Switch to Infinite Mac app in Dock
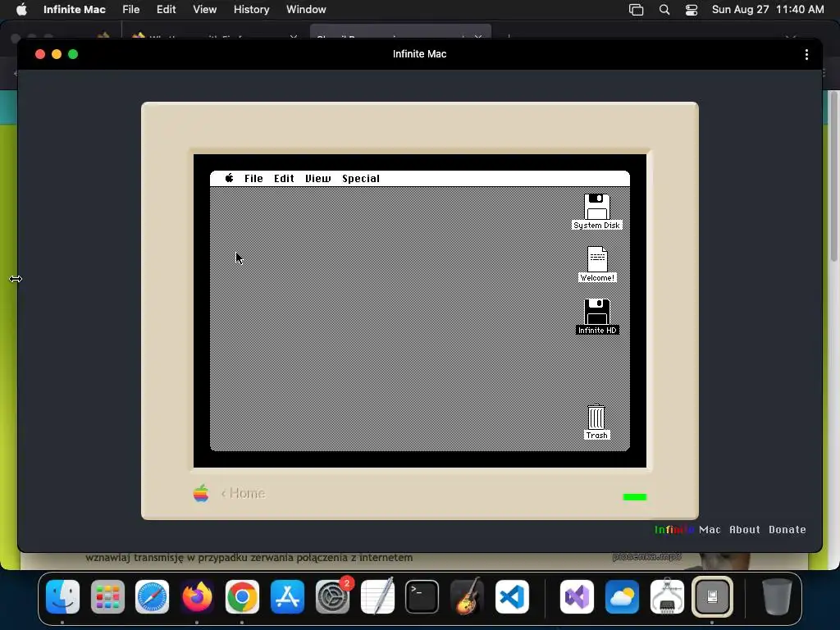 coord(712,596)
